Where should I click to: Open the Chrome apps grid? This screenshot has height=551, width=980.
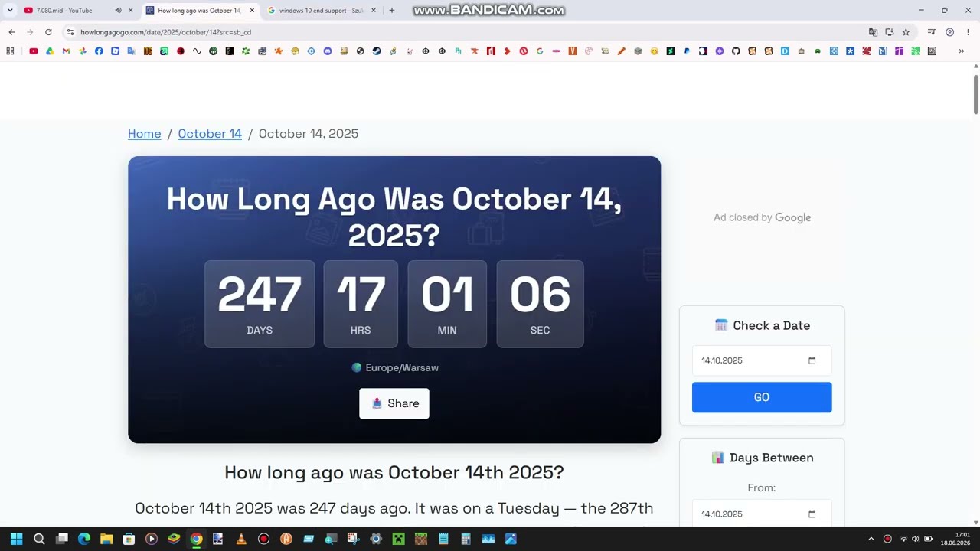tap(10, 51)
